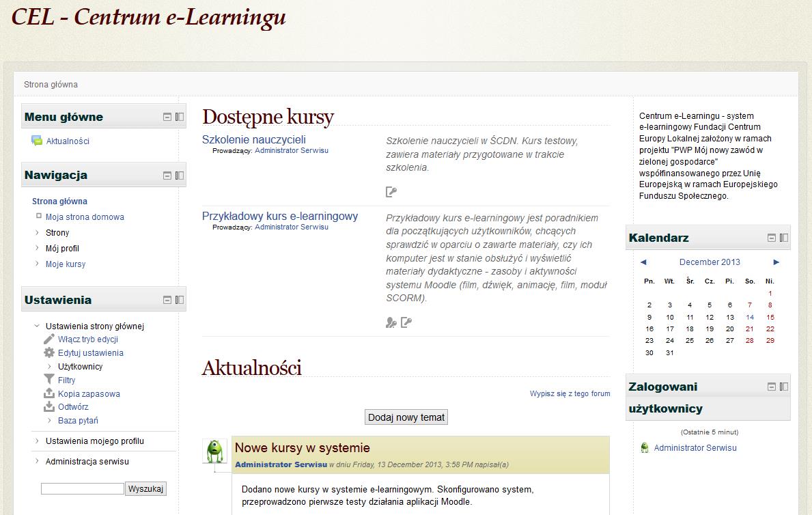
Task: Collapse the Menu główne block
Action: (167, 117)
